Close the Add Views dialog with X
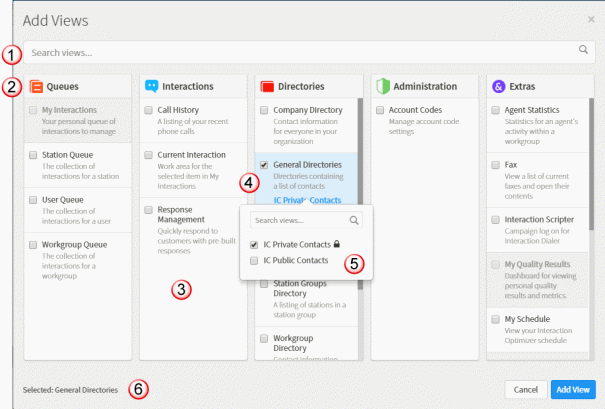 590,19
